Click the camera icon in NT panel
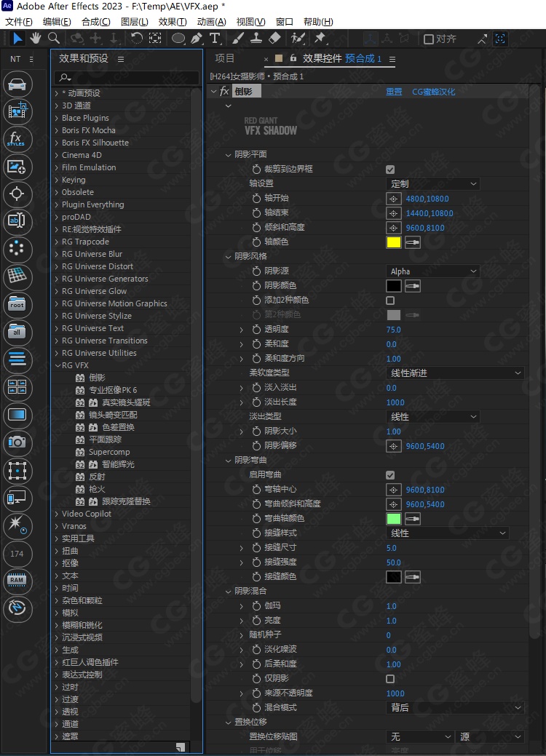The image size is (546, 756). coord(17,442)
